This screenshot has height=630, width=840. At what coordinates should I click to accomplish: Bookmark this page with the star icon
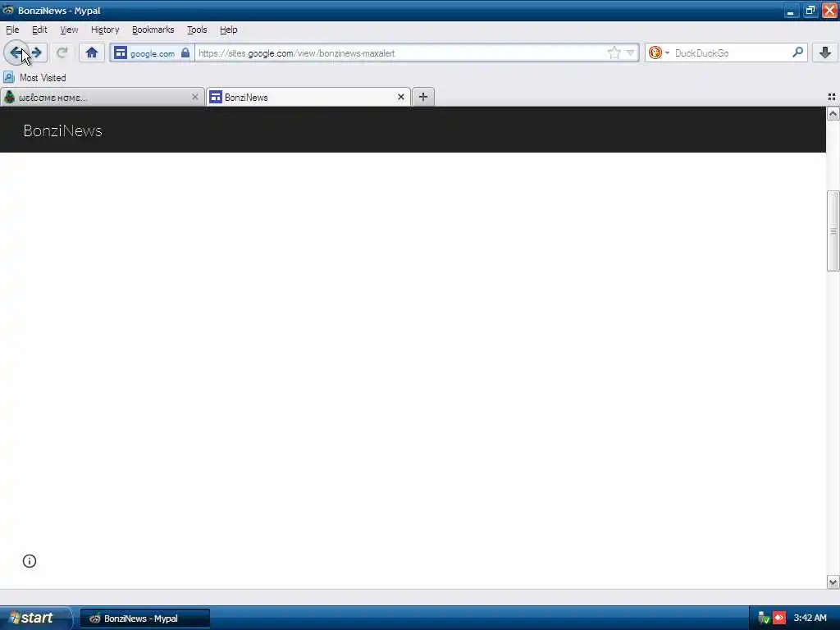click(x=614, y=52)
